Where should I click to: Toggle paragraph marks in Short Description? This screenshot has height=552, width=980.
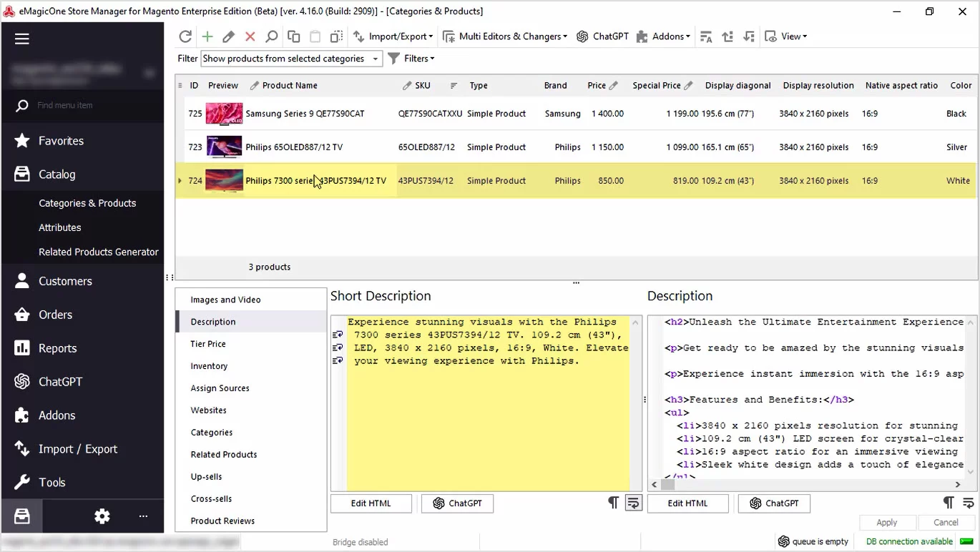(x=613, y=503)
